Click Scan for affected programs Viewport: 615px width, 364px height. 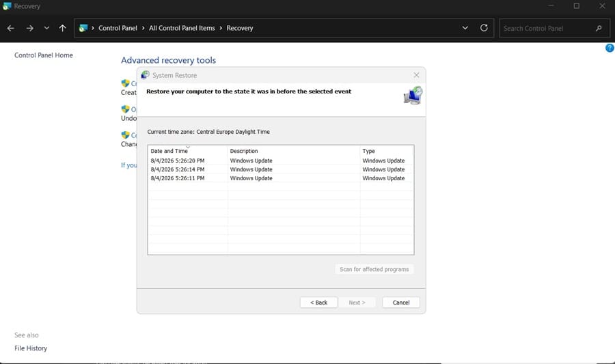(x=374, y=269)
